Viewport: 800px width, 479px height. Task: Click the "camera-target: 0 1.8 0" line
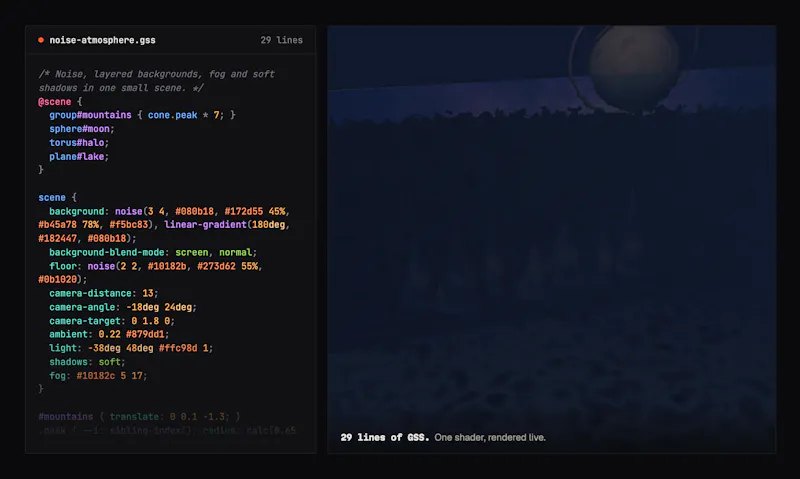112,321
